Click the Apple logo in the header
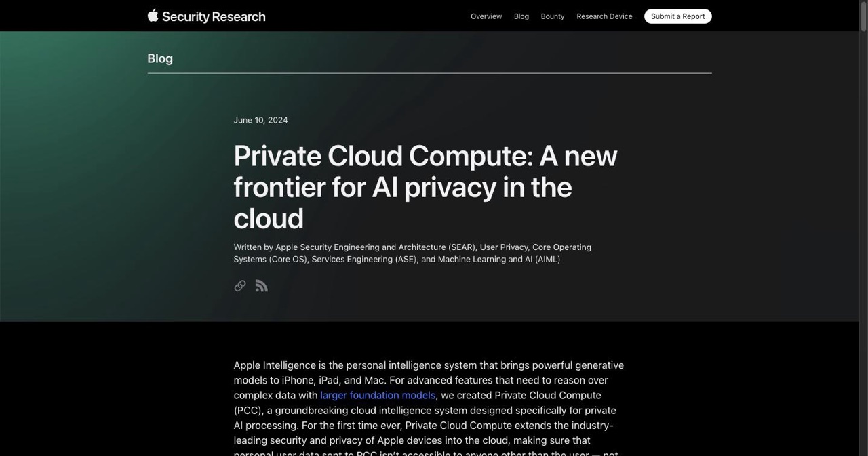Screen dimensions: 868x456 (x=153, y=16)
